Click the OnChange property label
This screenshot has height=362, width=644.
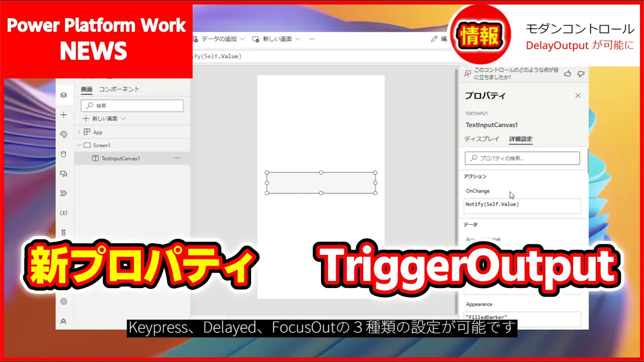pos(477,191)
